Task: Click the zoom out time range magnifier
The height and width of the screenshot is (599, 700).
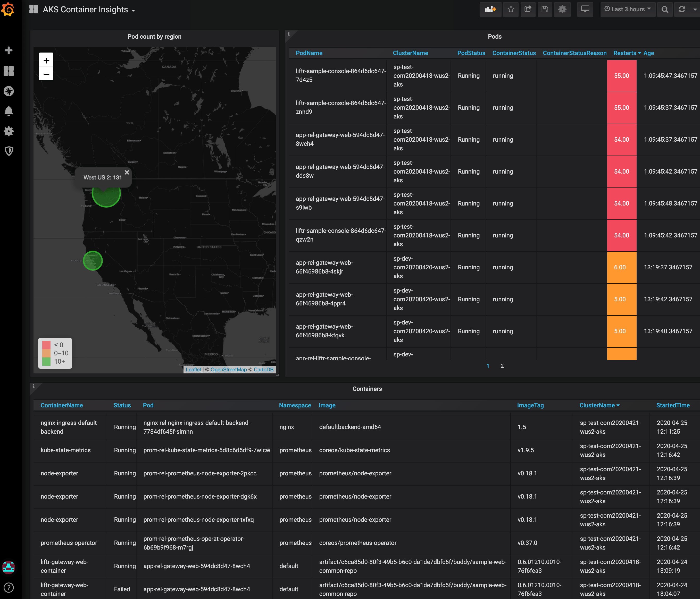Action: click(x=664, y=10)
